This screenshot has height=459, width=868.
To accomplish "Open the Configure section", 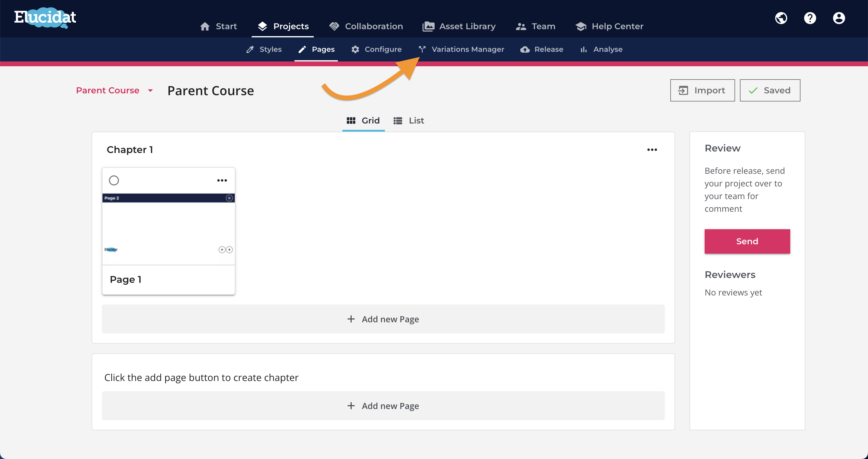I will tap(376, 49).
